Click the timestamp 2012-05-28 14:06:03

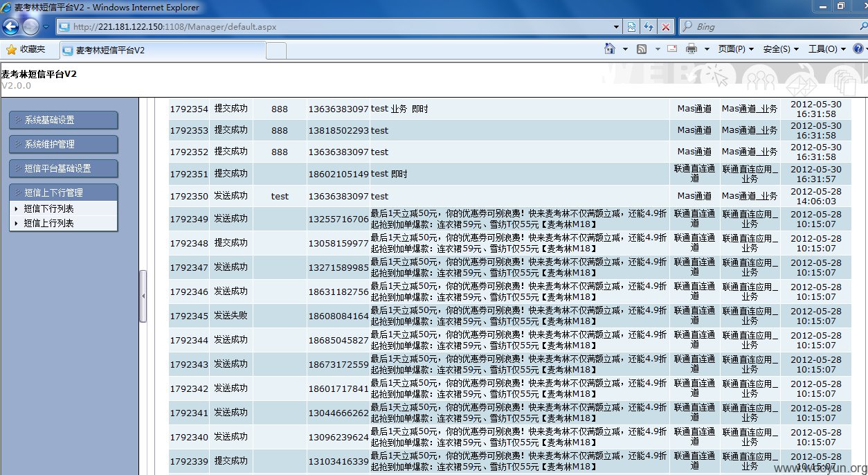point(816,196)
